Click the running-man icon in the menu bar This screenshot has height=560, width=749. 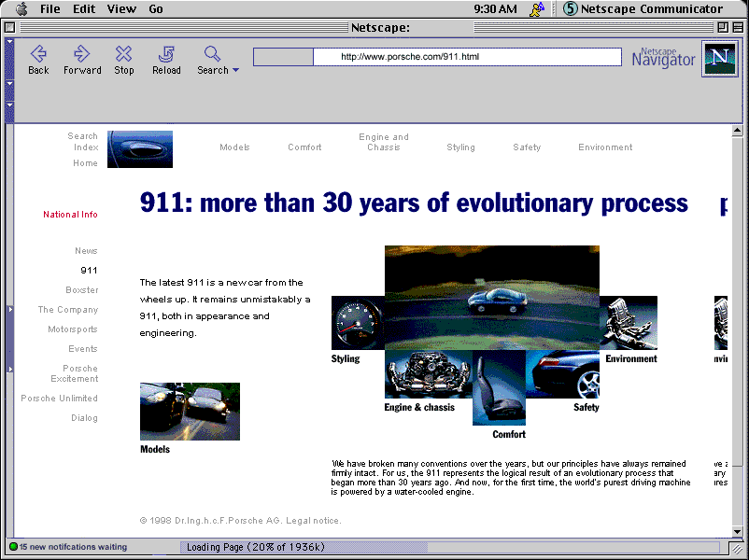pos(537,9)
